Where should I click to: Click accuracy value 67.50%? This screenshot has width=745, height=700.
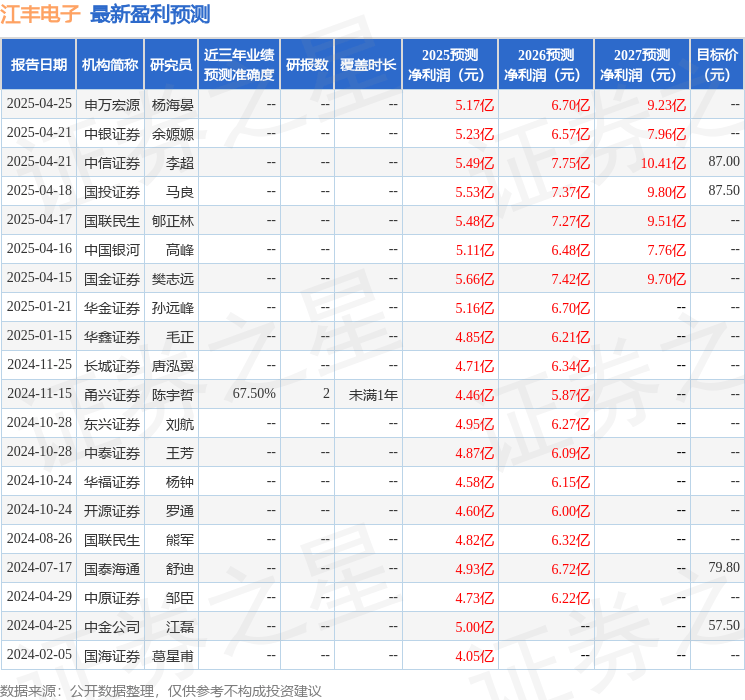(x=254, y=393)
